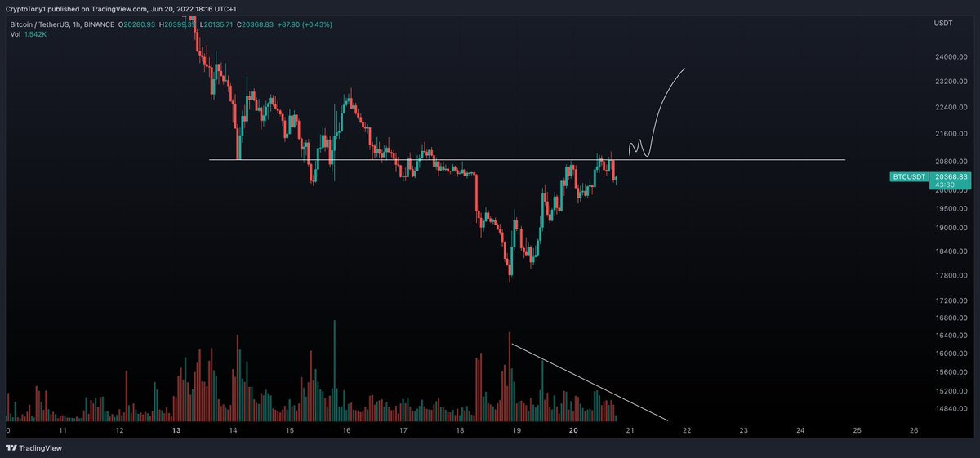The width and height of the screenshot is (980, 458).
Task: Click the date label 11 on the time axis
Action: click(63, 430)
